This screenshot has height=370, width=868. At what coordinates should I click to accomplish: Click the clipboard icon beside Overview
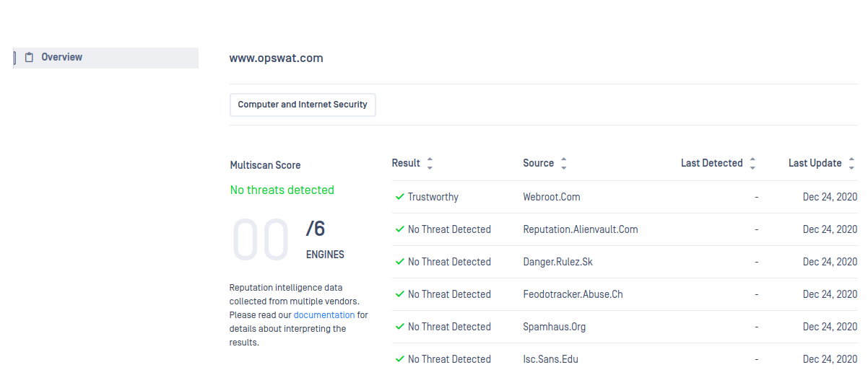(x=30, y=57)
